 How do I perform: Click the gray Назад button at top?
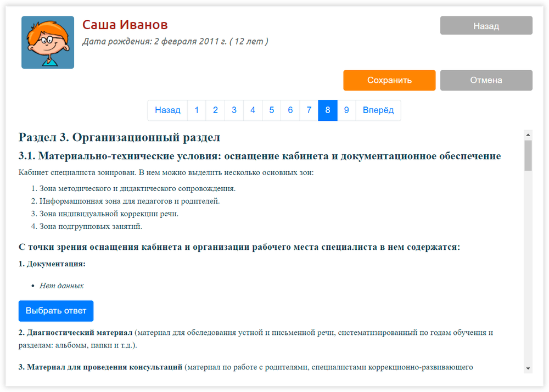click(x=486, y=26)
